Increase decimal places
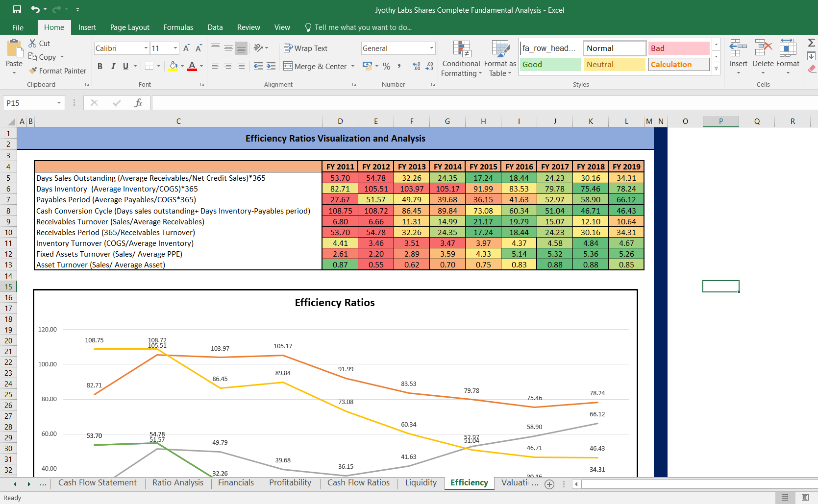The height and width of the screenshot is (504, 818). (x=417, y=66)
